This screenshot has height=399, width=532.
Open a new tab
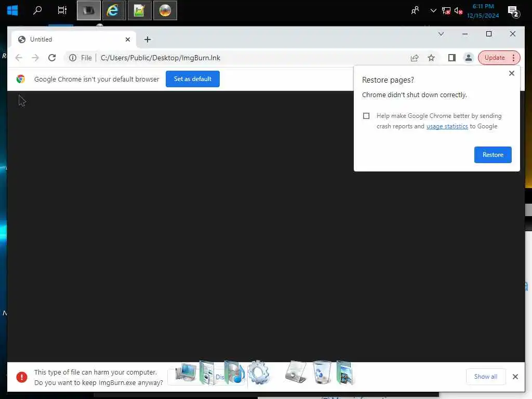[x=147, y=39]
